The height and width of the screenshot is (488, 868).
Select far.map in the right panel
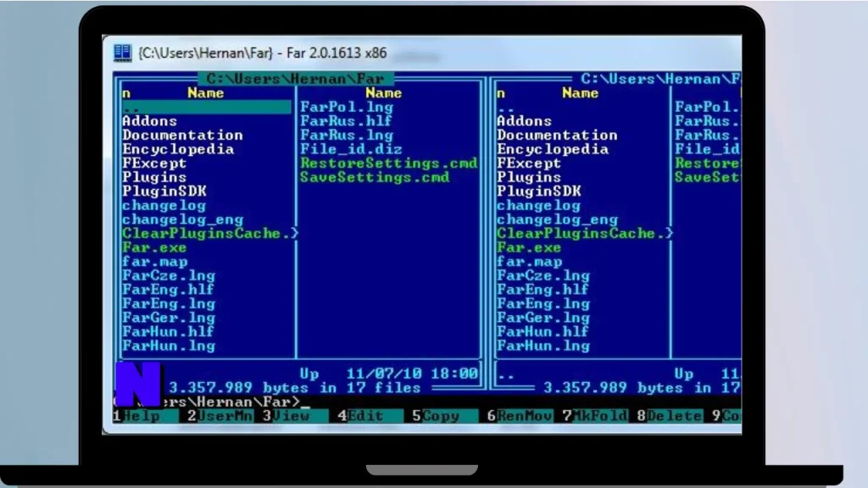529,262
